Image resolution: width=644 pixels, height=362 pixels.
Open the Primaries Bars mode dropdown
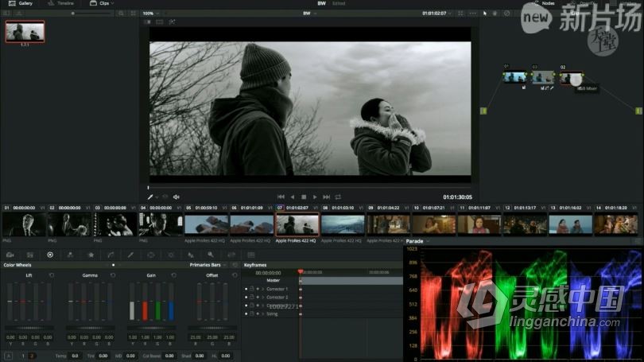pos(208,265)
